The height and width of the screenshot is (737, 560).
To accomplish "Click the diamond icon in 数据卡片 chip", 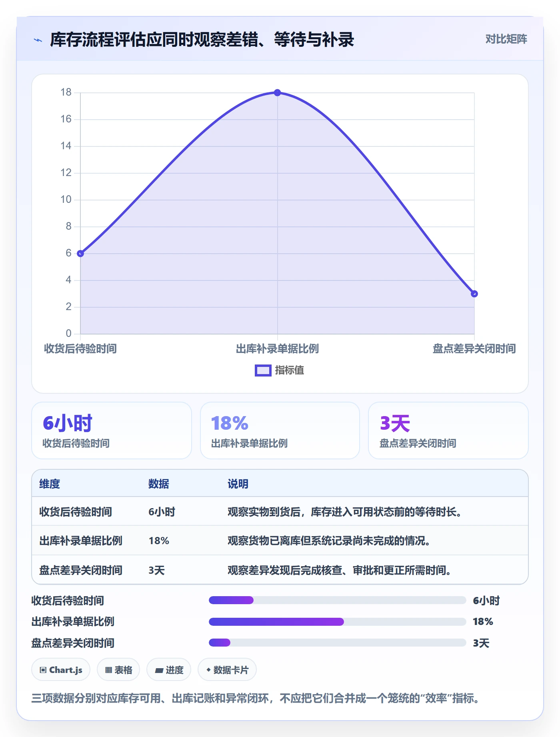I will (x=208, y=670).
